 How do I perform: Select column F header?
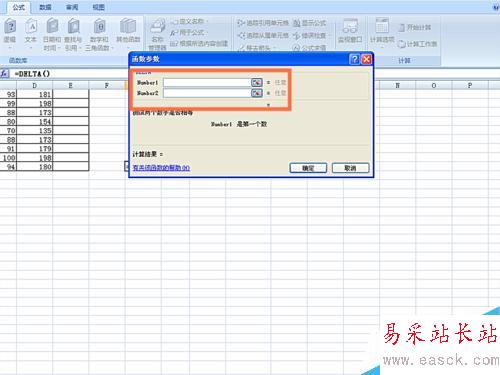107,86
